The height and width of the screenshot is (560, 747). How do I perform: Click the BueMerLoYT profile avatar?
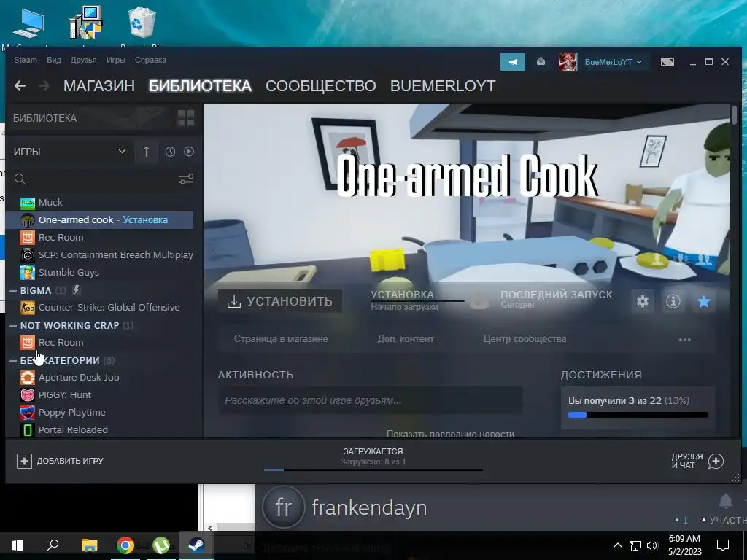tap(568, 62)
